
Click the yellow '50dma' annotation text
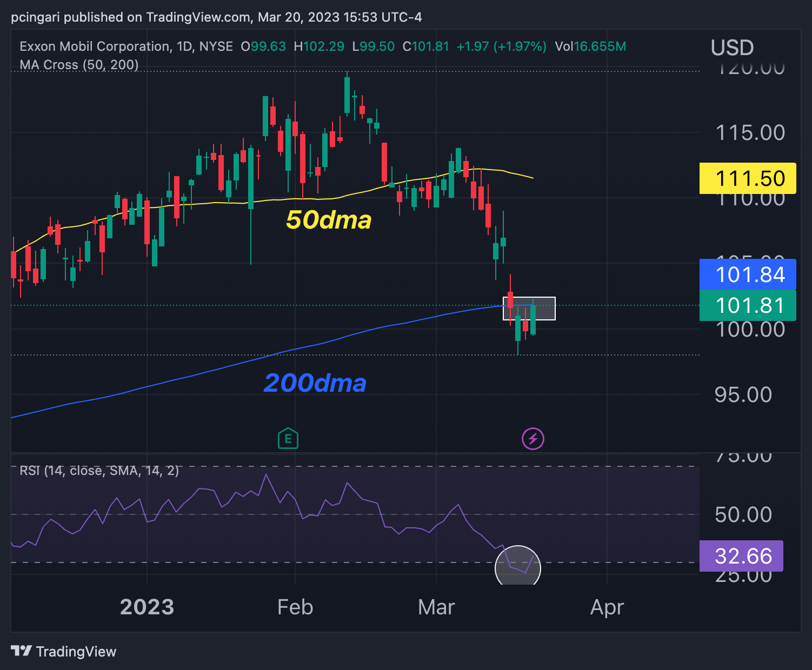(329, 220)
